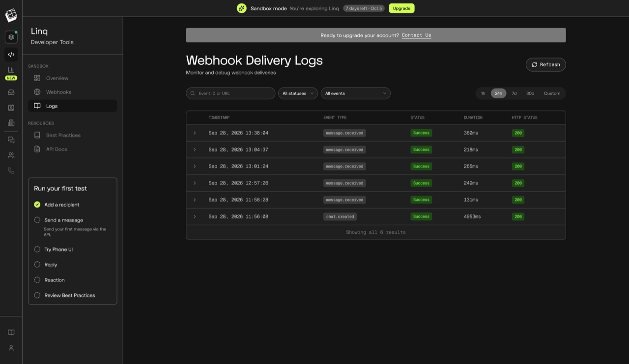
Task: Open the inbox tray icon
Action: (11, 92)
